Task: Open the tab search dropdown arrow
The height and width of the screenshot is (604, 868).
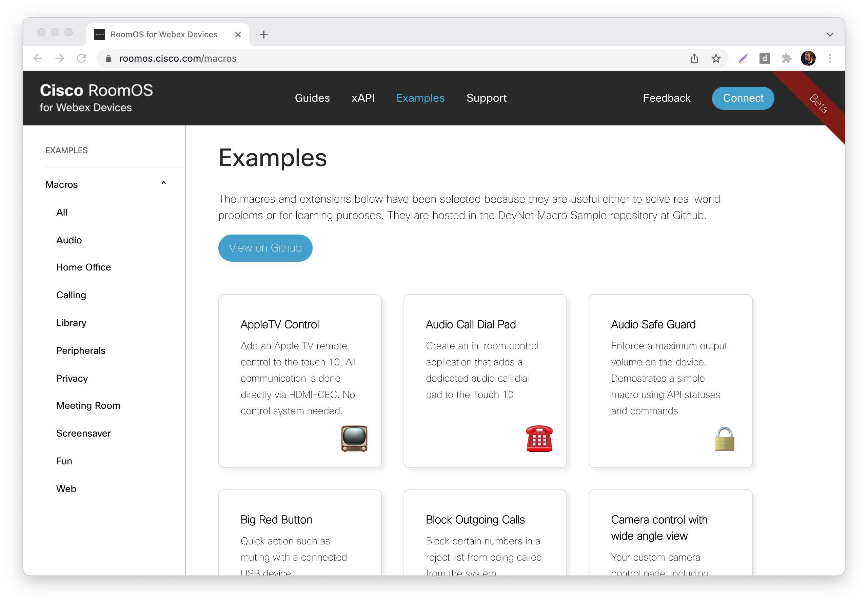Action: click(830, 34)
